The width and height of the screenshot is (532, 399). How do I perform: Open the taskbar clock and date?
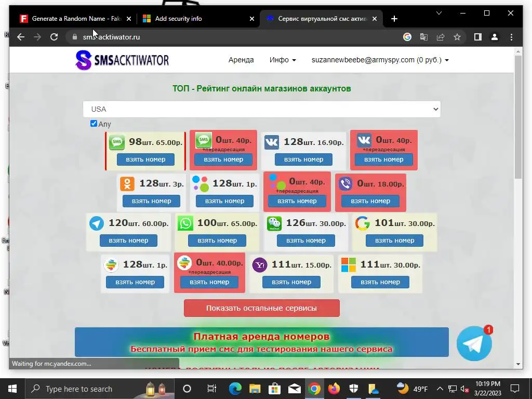[487, 389]
